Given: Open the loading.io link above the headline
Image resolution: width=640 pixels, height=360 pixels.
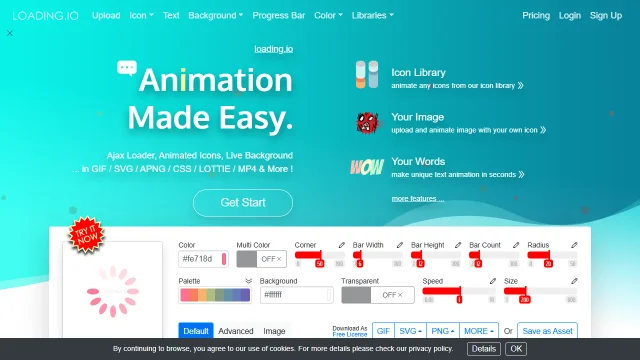Looking at the screenshot, I should [x=273, y=49].
